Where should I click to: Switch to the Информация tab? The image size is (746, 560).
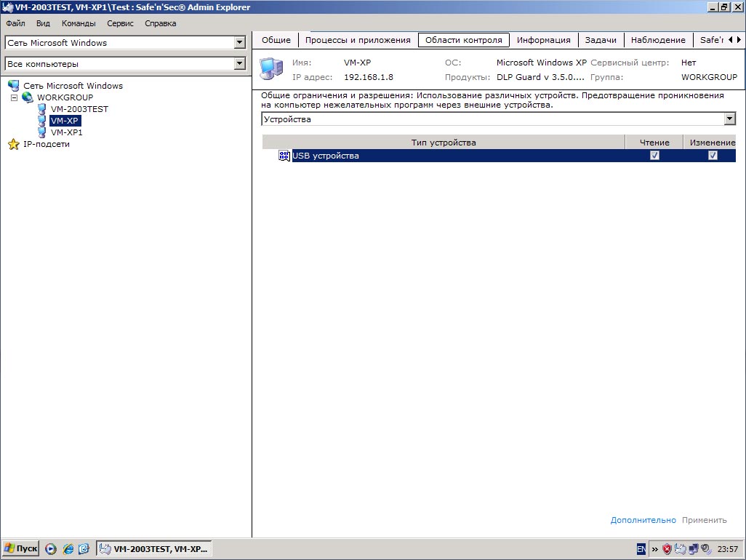[543, 40]
